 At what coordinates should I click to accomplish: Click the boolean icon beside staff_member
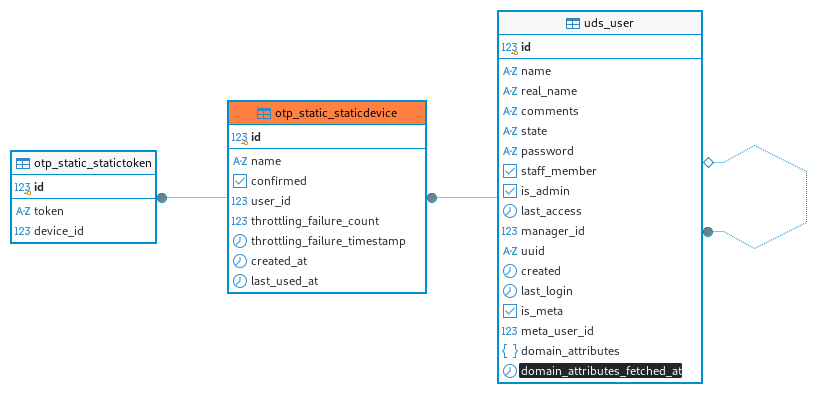(510, 171)
